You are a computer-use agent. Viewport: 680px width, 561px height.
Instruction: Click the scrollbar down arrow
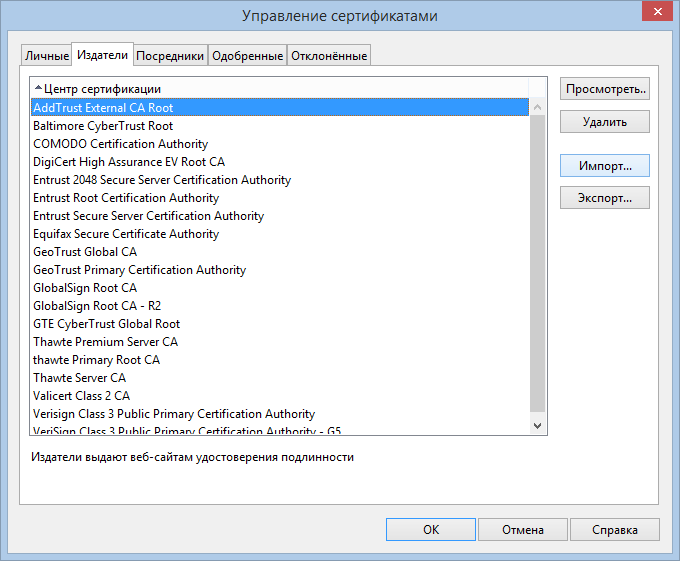538,426
